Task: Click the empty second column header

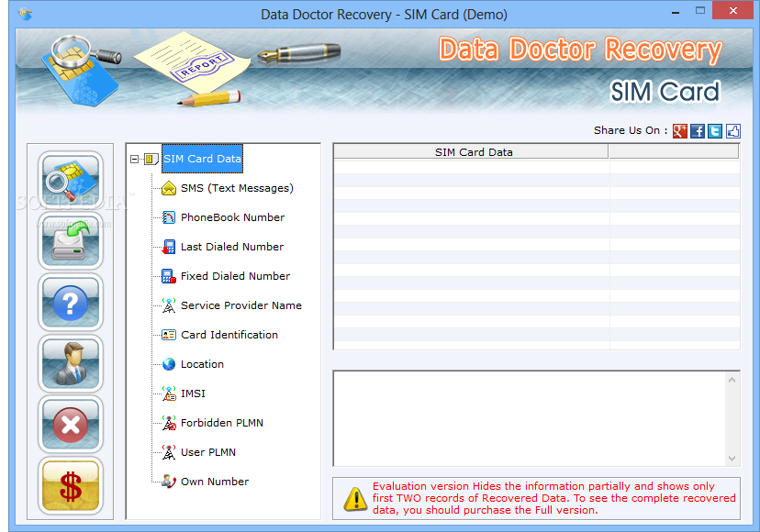Action: click(x=674, y=152)
